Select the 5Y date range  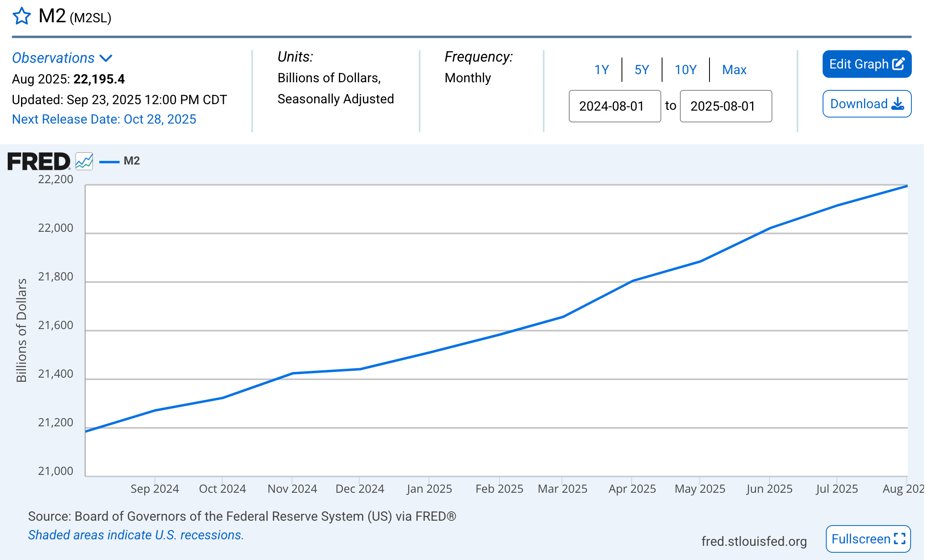click(x=642, y=70)
